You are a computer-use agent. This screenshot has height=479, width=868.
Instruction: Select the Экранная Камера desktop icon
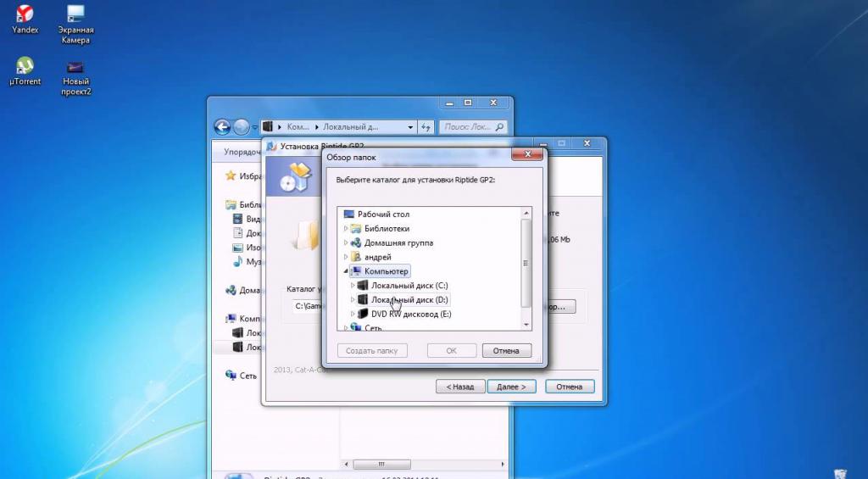75,25
